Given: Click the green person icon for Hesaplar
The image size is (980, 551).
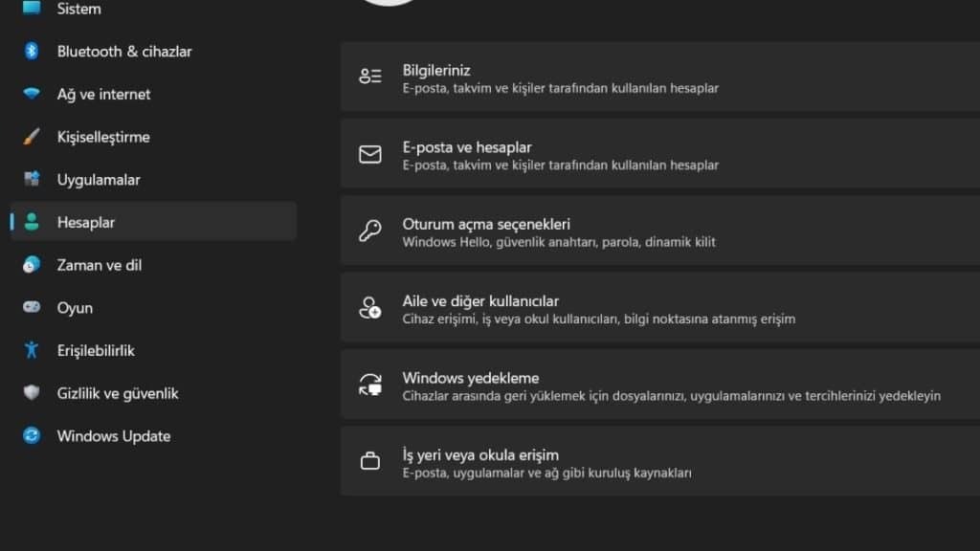Looking at the screenshot, I should [x=32, y=222].
